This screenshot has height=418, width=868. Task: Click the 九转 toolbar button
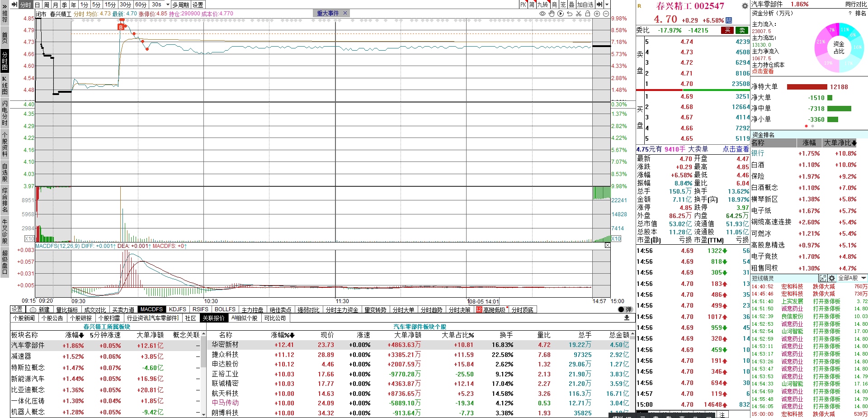point(542,5)
